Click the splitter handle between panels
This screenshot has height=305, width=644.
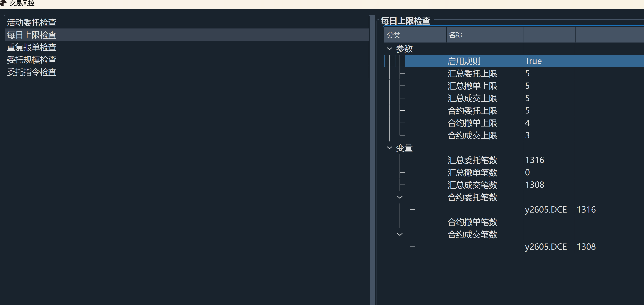pos(373,214)
